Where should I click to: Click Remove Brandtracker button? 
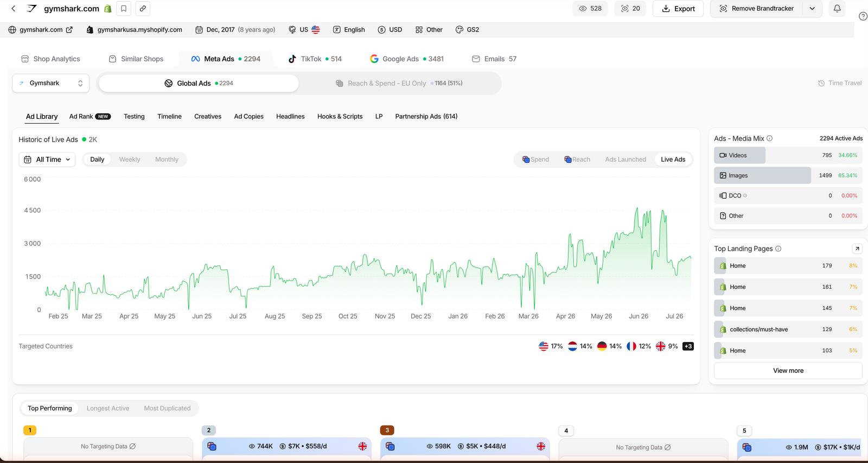[x=756, y=9]
